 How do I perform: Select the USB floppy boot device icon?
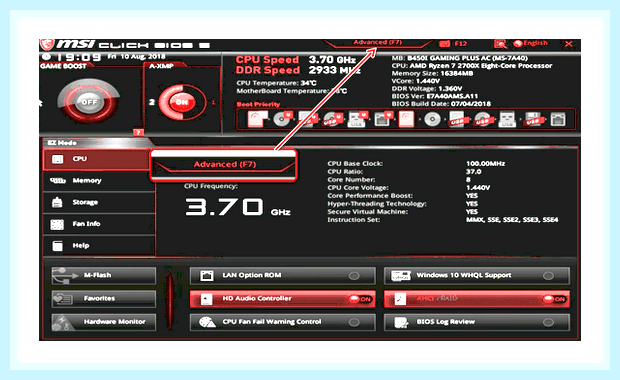point(533,119)
